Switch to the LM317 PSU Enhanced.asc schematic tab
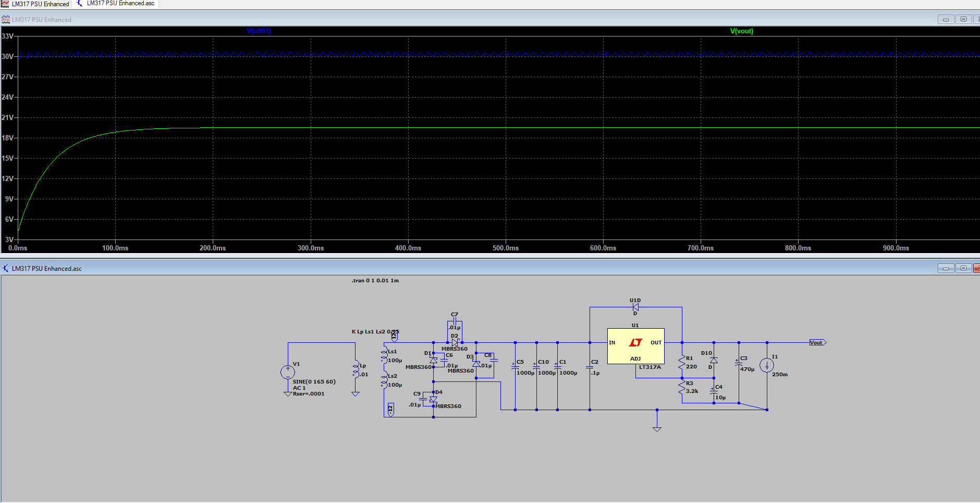Screen dimensions: 980x503 pyautogui.click(x=116, y=4)
